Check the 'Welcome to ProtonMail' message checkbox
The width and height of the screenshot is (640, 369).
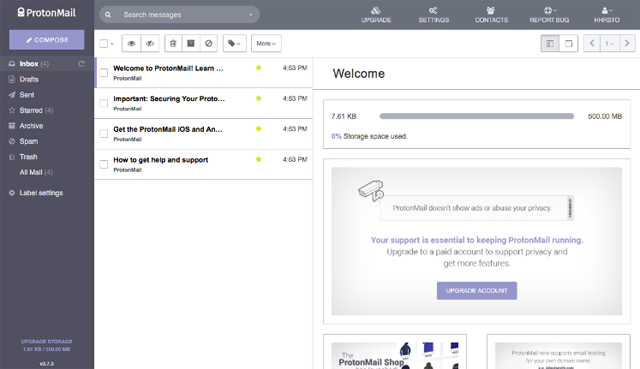(x=104, y=73)
